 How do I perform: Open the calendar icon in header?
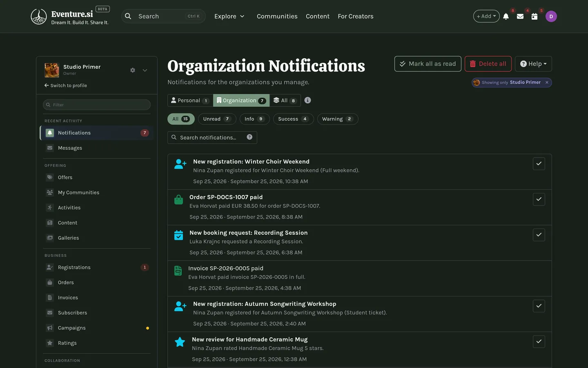click(x=535, y=16)
